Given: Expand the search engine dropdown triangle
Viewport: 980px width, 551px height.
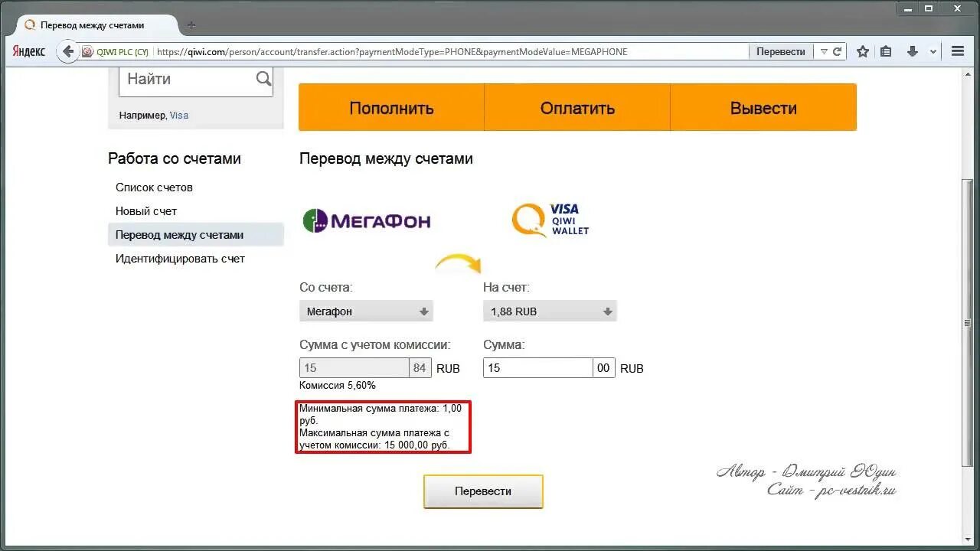Looking at the screenshot, I should pyautogui.click(x=824, y=51).
